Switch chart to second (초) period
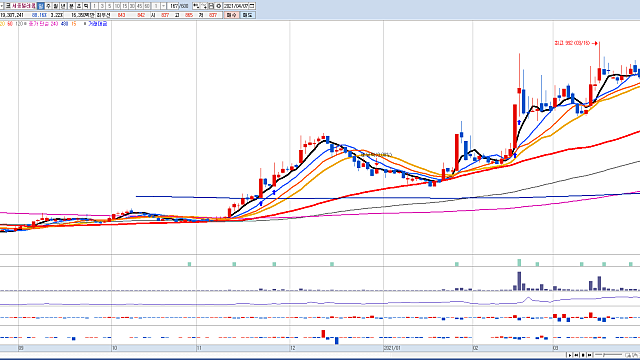This screenshot has width=640, height=360. click(79, 6)
